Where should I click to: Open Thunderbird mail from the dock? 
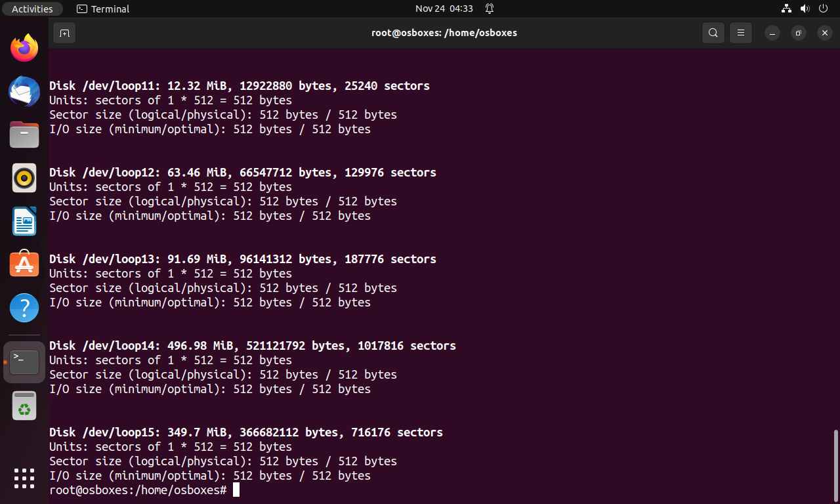tap(24, 91)
